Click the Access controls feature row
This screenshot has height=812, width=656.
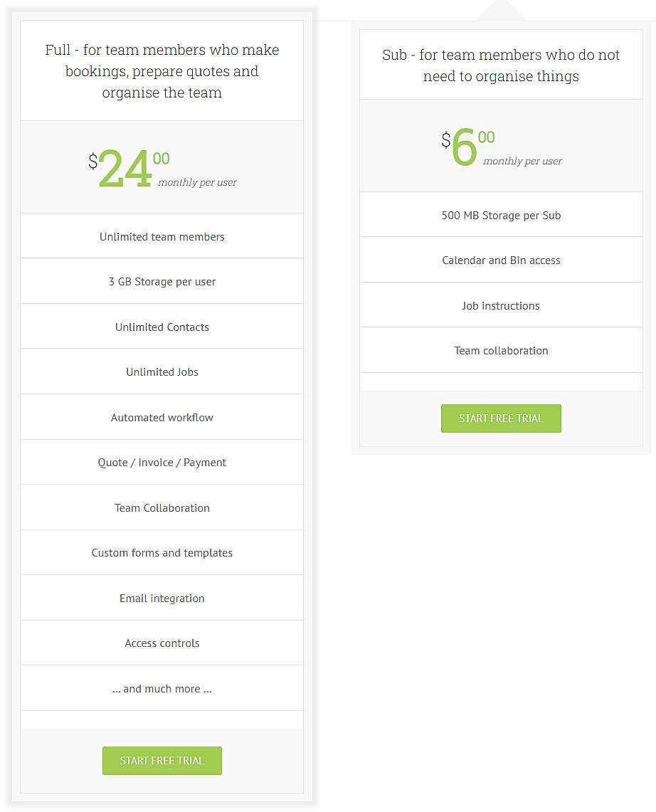tap(162, 643)
